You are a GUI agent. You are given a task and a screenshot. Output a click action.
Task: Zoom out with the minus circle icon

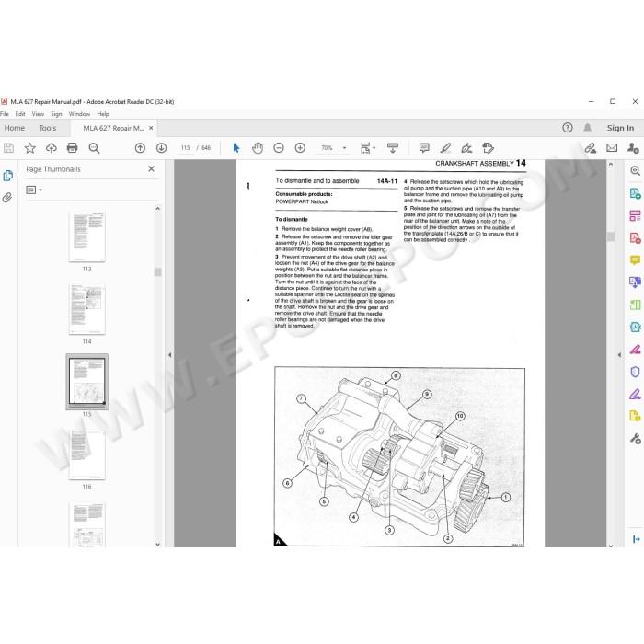279,148
